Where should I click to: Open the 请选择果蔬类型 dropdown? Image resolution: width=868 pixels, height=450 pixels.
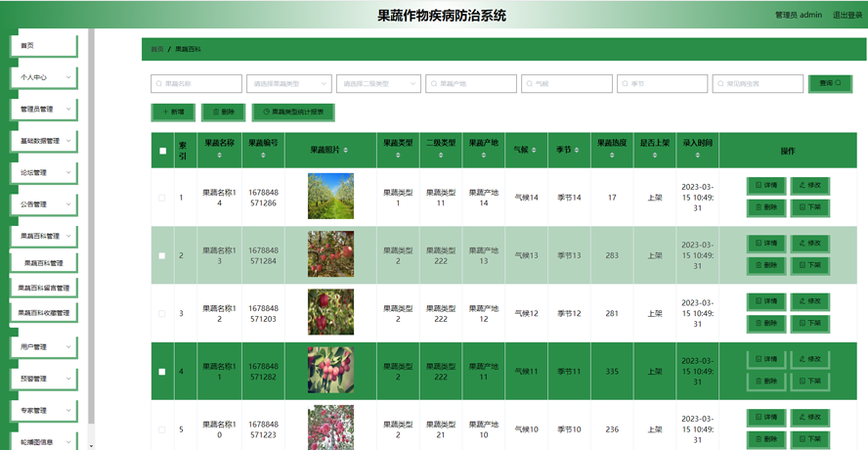pos(289,84)
